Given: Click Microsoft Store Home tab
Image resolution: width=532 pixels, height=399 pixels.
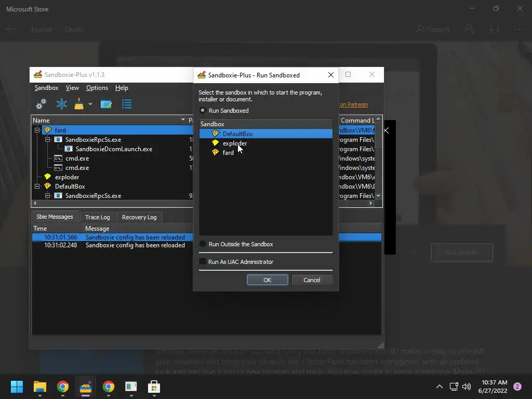Looking at the screenshot, I should (x=42, y=30).
